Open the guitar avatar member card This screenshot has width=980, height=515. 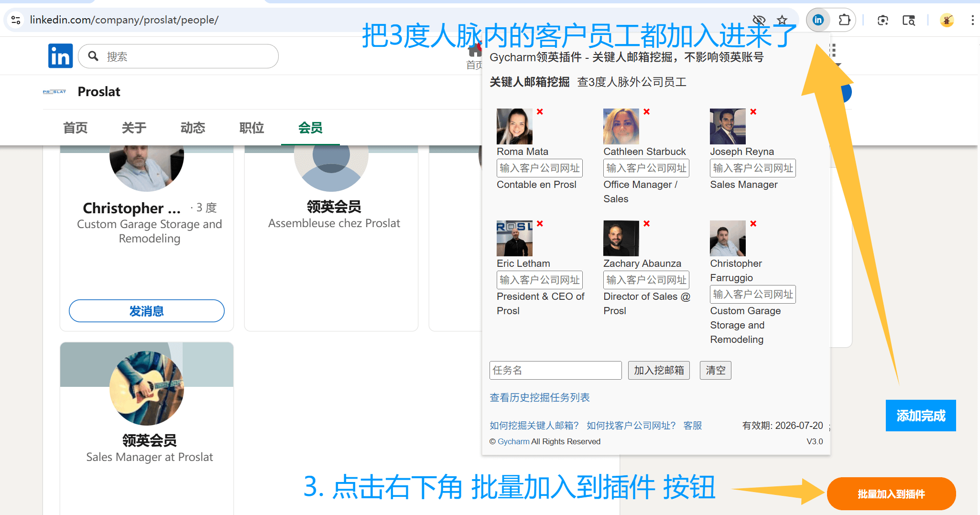click(x=147, y=388)
